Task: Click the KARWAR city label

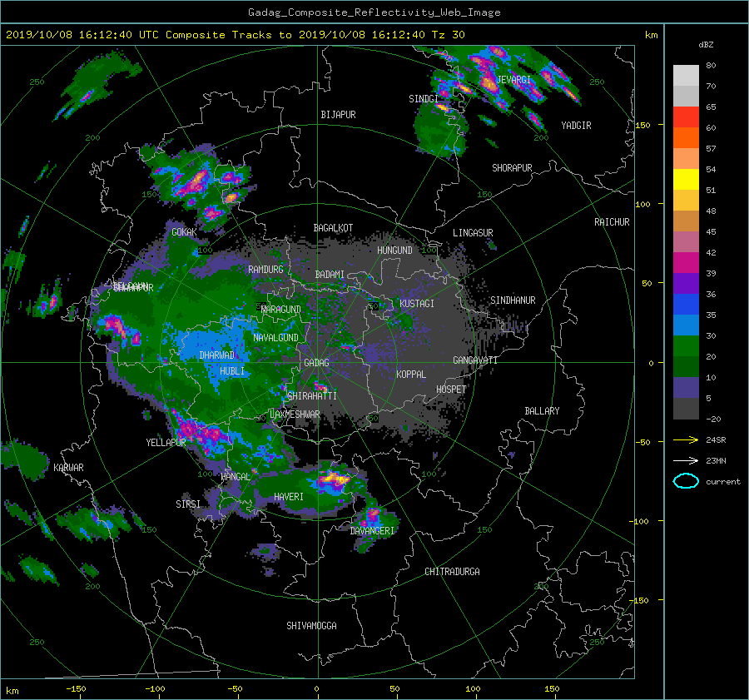Action: tap(68, 467)
